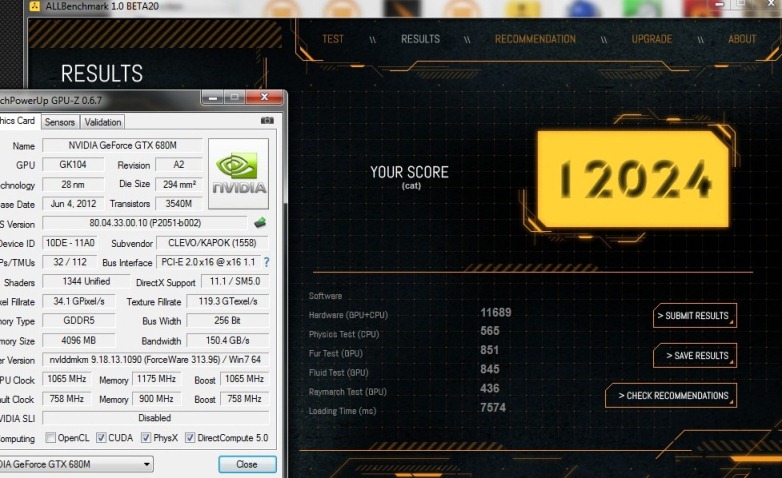The height and width of the screenshot is (478, 782).
Task: Click the Pixel Fillrate field 34.1 GPixel/s
Action: [78, 301]
